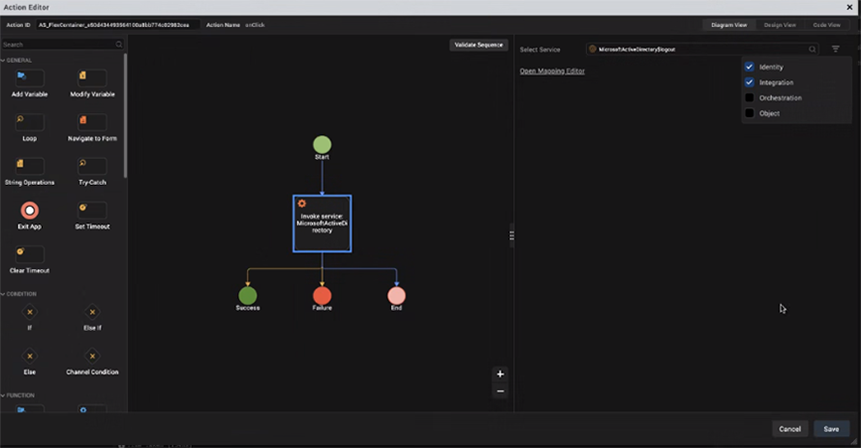Uncheck the Integration filter checkbox
Screen dimensions: 861x448
(750, 82)
